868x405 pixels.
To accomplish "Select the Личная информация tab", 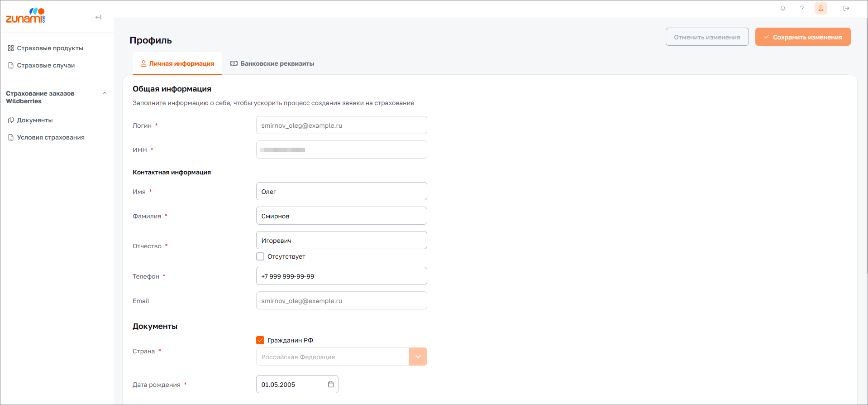I will [x=177, y=63].
